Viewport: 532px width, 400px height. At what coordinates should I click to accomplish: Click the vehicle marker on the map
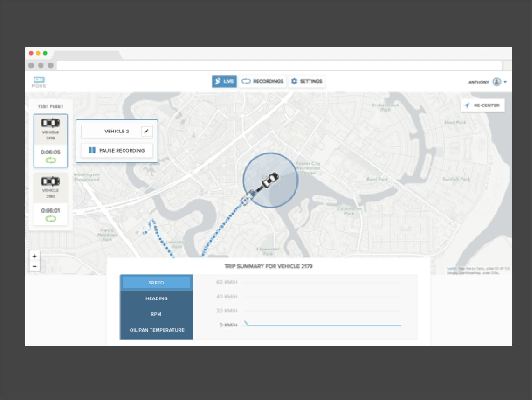[270, 180]
